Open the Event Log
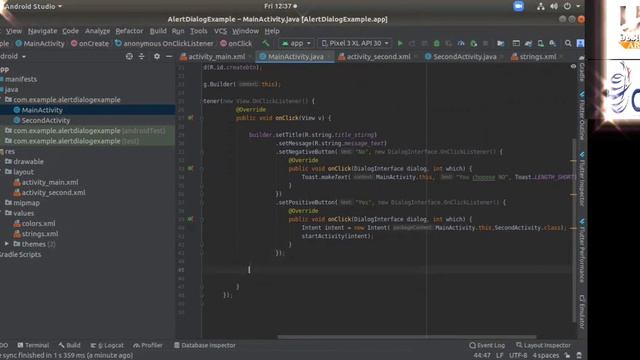 (487, 345)
